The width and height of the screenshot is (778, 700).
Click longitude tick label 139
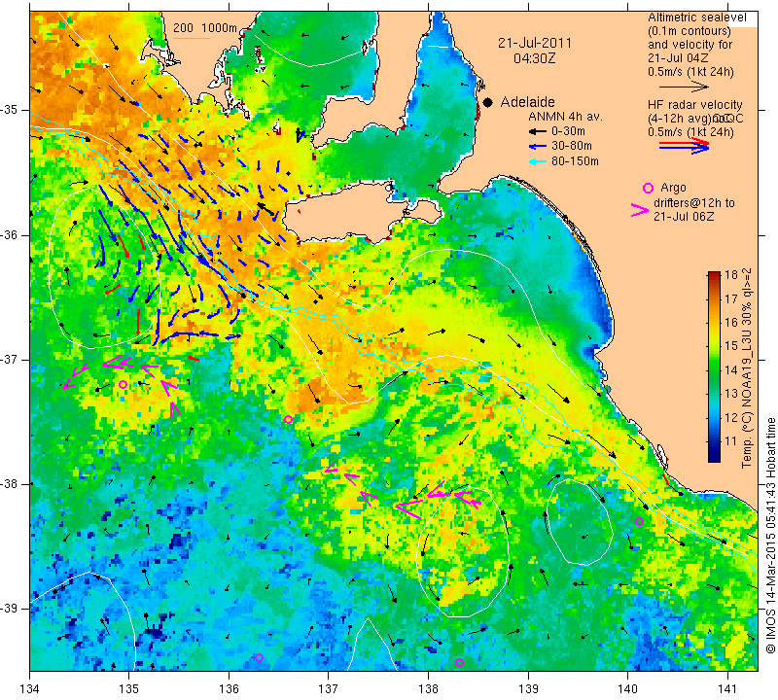(x=528, y=689)
